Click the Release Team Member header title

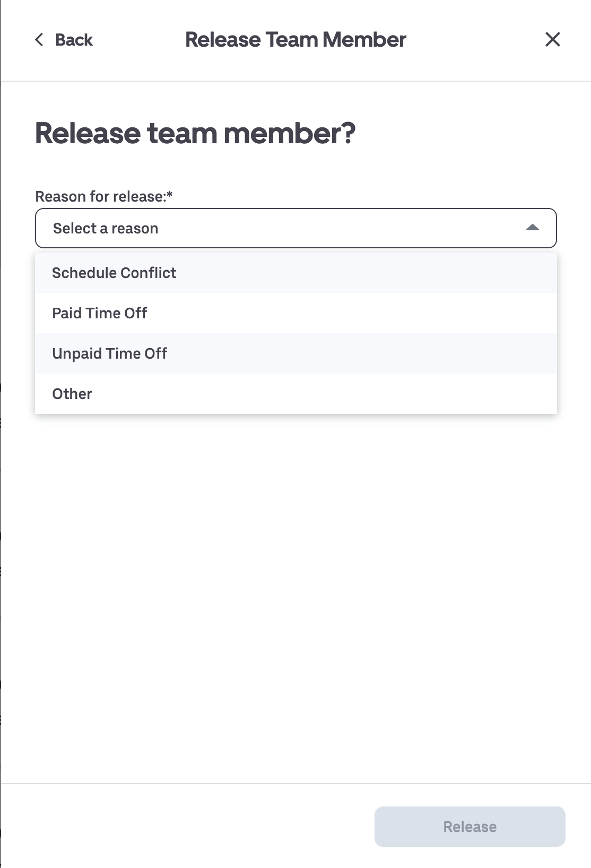[x=295, y=40]
